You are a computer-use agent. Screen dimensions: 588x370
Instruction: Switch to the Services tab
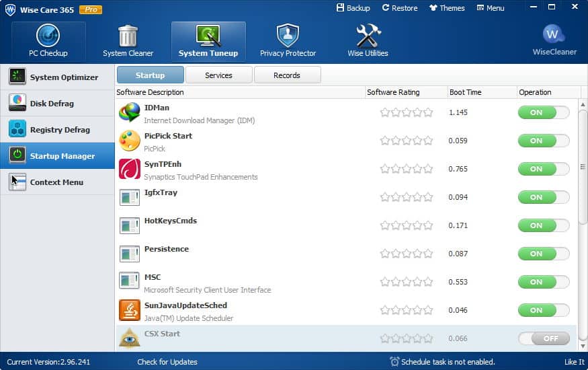pos(218,75)
